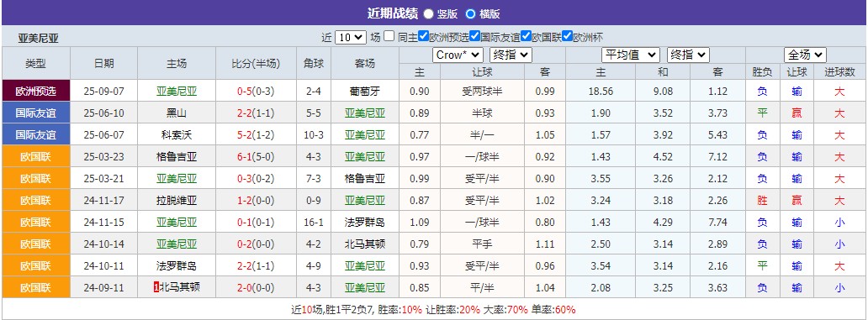Uncheck the 欧国联 filter checkbox

click(526, 36)
